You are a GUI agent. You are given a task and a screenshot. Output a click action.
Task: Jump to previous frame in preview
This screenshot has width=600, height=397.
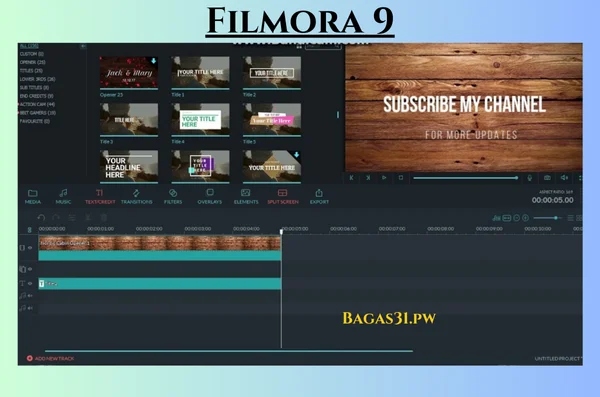click(351, 178)
